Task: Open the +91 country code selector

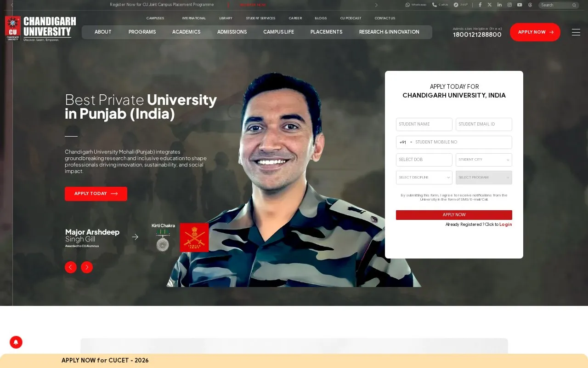Action: pyautogui.click(x=406, y=142)
